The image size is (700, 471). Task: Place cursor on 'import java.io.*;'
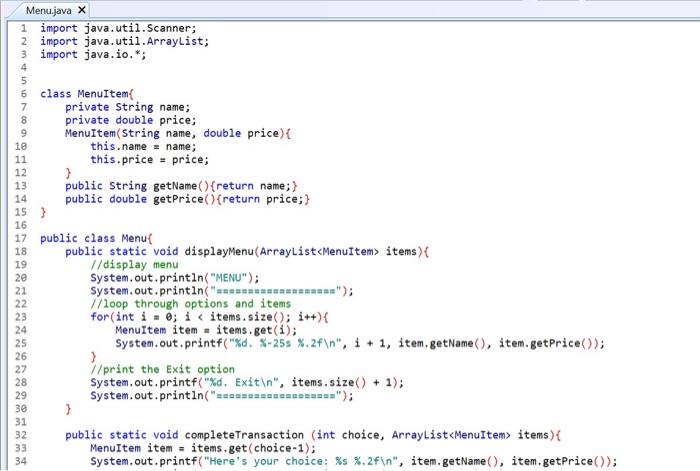click(93, 54)
